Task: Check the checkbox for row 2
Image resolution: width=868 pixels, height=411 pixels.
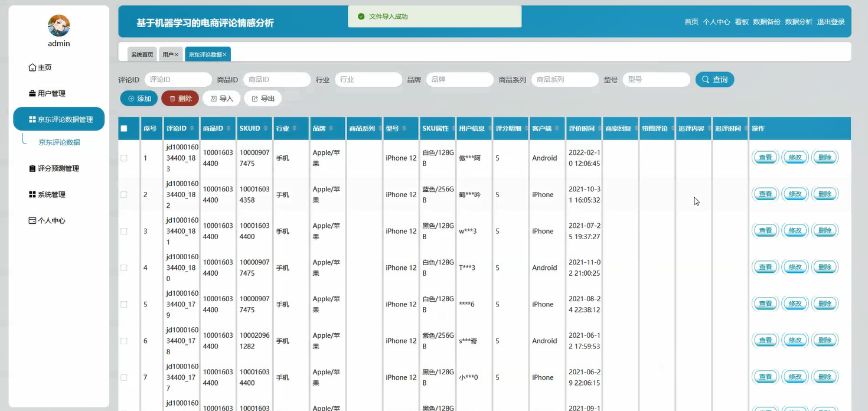Action: coord(124,194)
